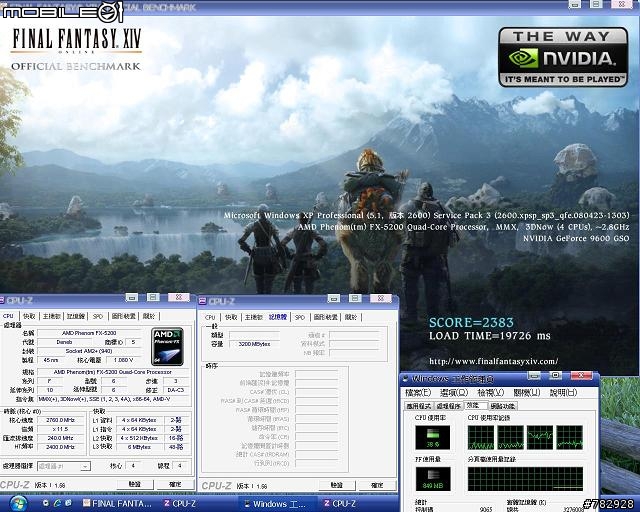
Task: Switch to FINAL FANTA... taskbar button
Action: click(x=118, y=503)
